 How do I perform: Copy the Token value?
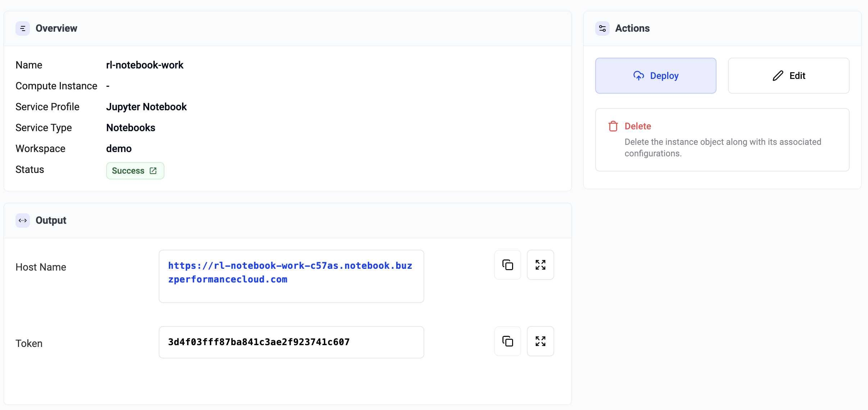click(507, 341)
